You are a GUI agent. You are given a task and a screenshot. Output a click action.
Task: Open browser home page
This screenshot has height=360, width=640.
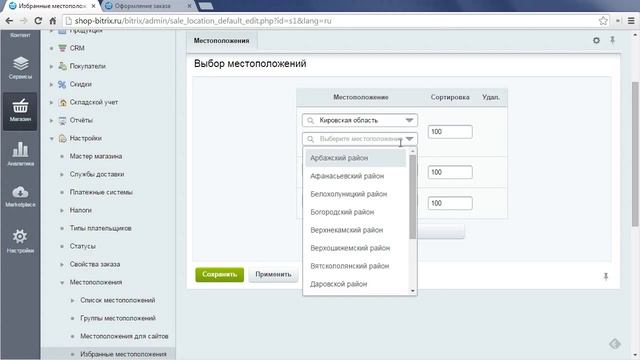tap(52, 20)
